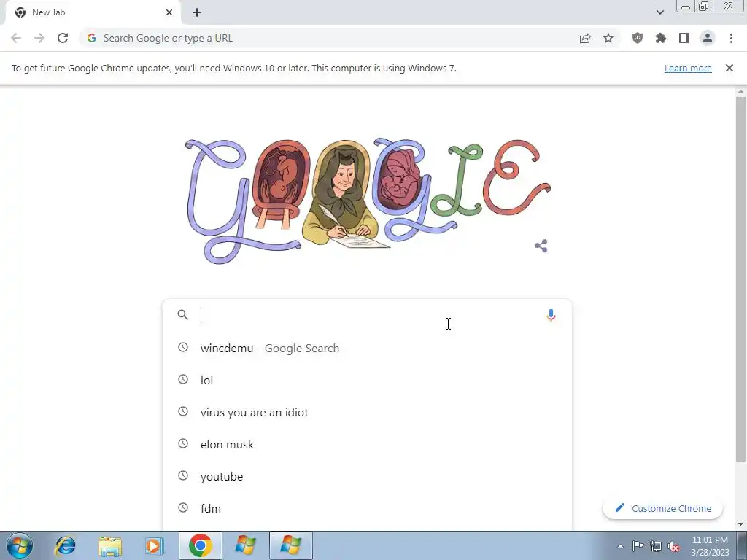Open the first Windows-flag taskbar app
The image size is (747, 560).
pos(245,545)
